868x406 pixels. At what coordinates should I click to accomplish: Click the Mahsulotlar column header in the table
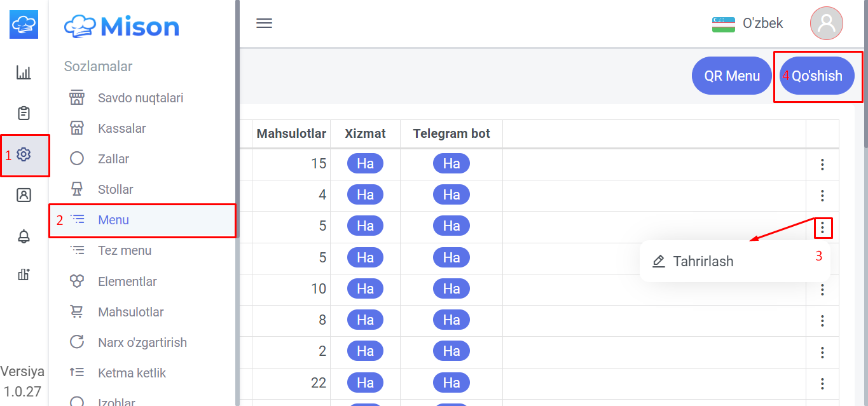[x=291, y=133]
